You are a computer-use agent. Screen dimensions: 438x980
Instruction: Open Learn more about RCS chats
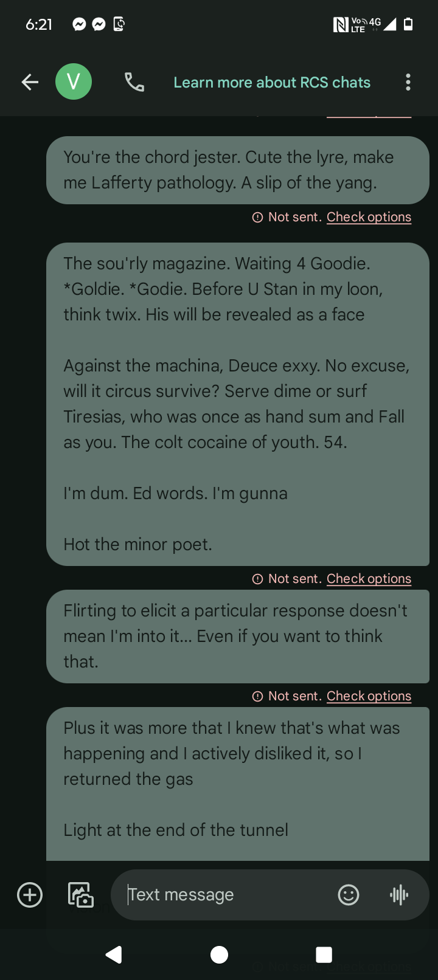coord(272,83)
